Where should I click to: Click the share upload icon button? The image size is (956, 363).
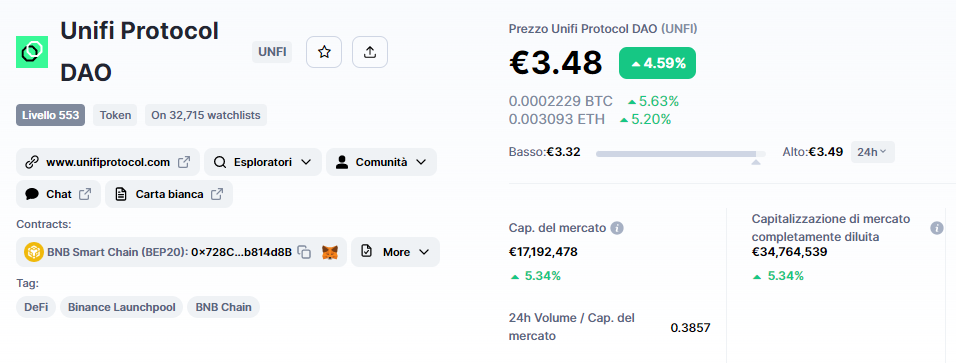coord(369,52)
